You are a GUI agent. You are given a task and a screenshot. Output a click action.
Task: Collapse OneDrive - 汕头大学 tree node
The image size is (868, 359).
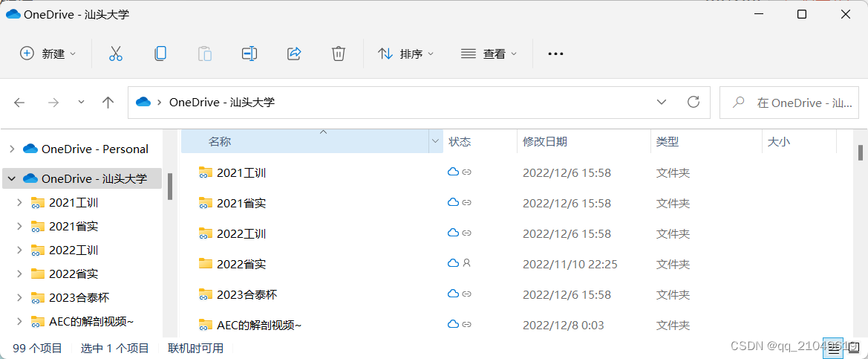(x=11, y=178)
